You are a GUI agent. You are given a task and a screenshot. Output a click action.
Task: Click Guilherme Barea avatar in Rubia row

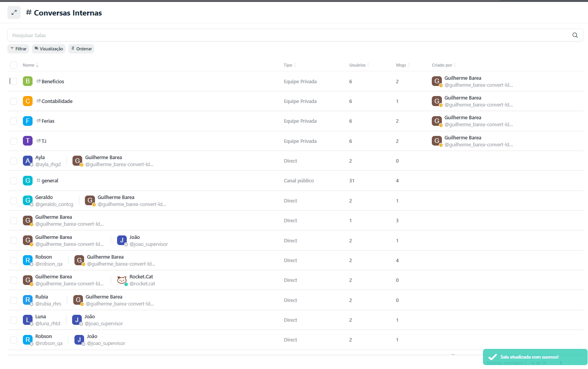(x=78, y=300)
